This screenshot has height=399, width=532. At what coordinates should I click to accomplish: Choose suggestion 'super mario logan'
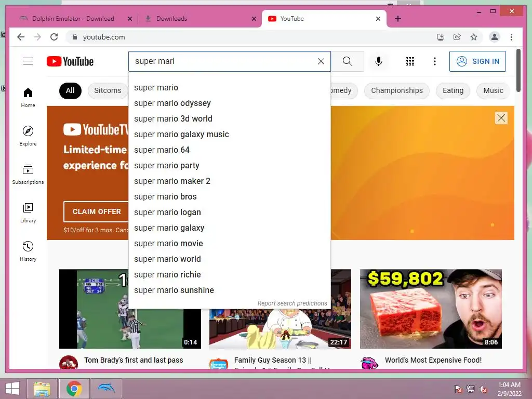(229, 212)
